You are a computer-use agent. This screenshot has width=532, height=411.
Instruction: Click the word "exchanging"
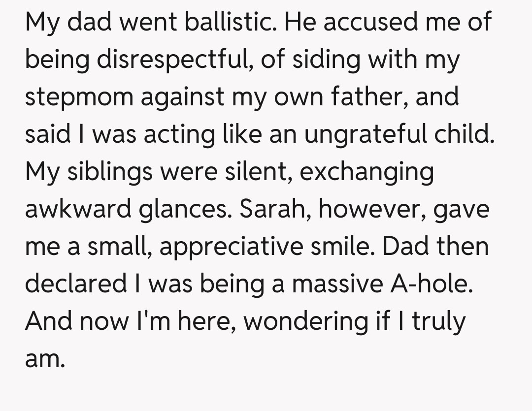pyautogui.click(x=367, y=172)
